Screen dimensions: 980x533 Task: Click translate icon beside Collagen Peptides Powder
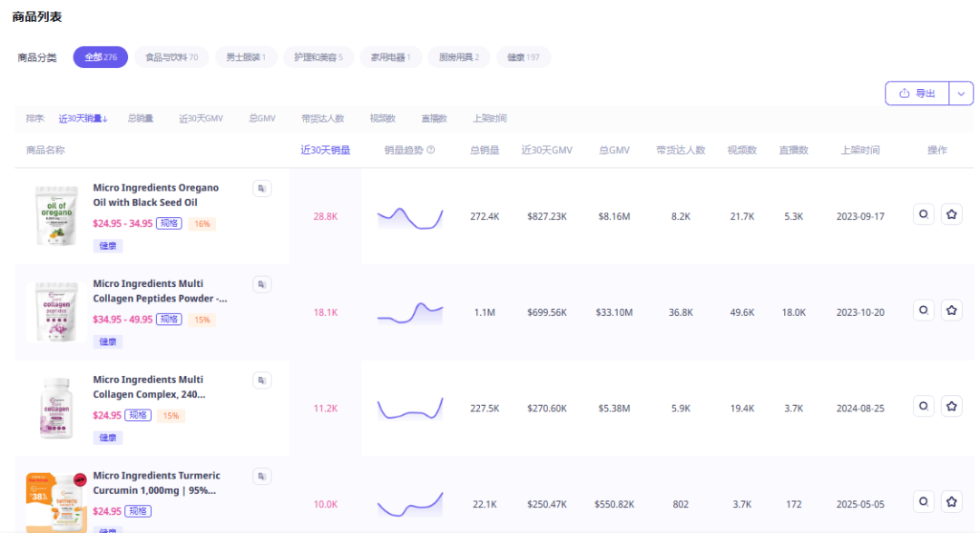pyautogui.click(x=262, y=284)
